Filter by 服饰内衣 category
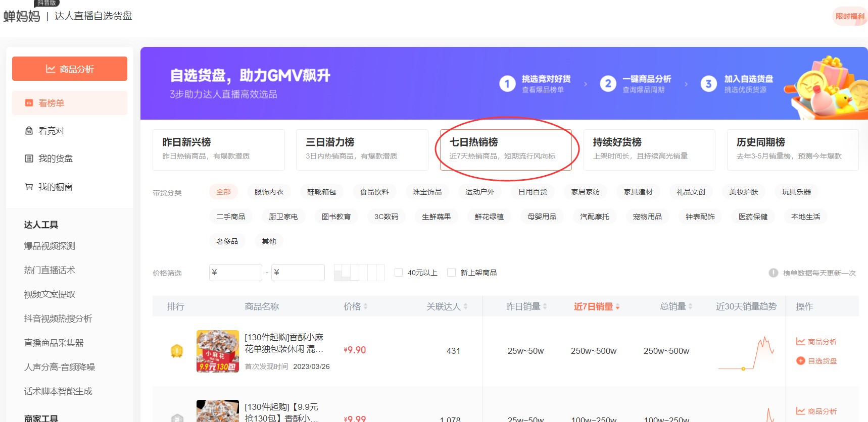Viewport: 868px width, 422px height. (269, 192)
